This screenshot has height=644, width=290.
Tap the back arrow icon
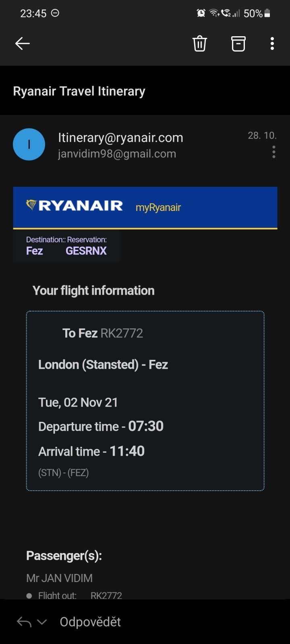point(23,43)
